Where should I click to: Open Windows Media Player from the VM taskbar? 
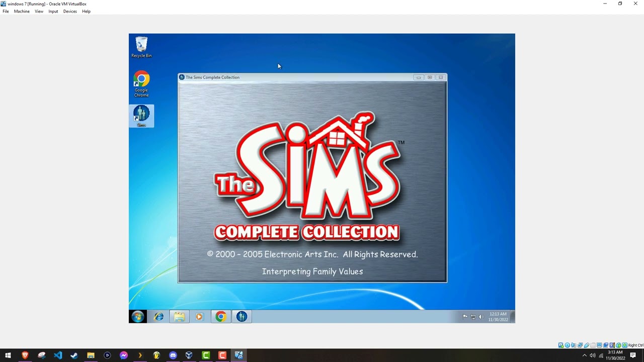coord(200,316)
